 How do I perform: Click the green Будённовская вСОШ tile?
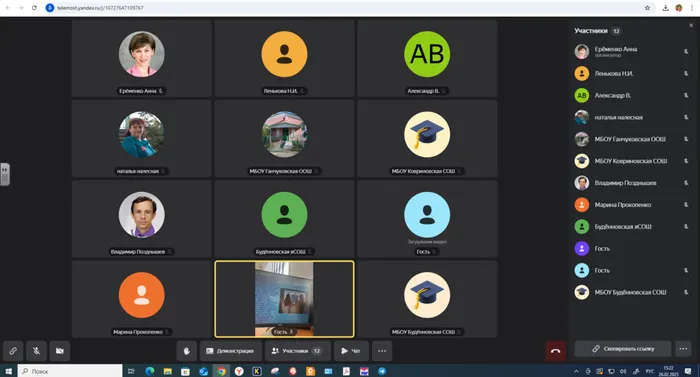[x=284, y=219]
